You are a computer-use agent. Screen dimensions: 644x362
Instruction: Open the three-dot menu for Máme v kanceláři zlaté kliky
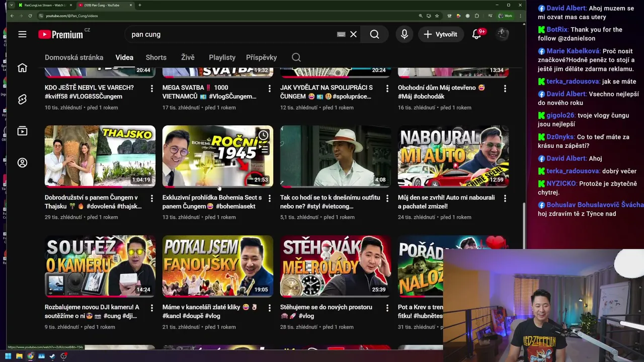pos(269,308)
